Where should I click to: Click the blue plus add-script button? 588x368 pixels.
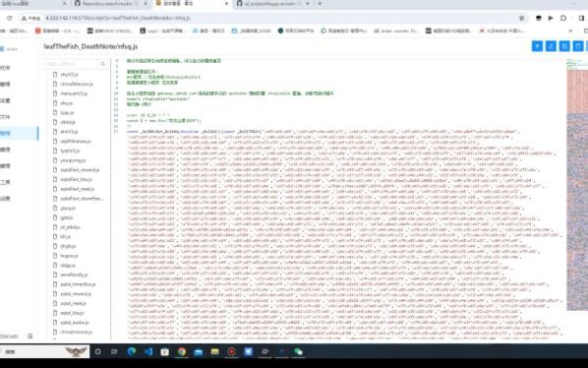(x=537, y=46)
